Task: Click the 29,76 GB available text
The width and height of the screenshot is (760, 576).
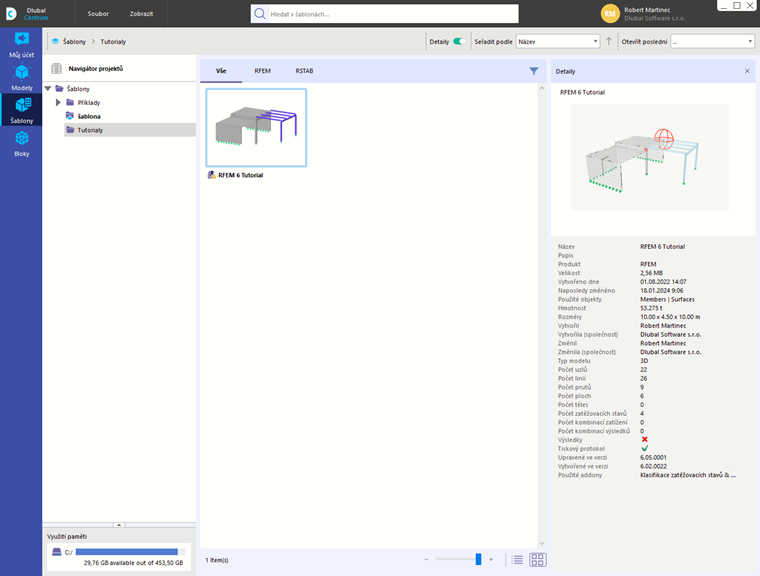Action: coord(133,563)
